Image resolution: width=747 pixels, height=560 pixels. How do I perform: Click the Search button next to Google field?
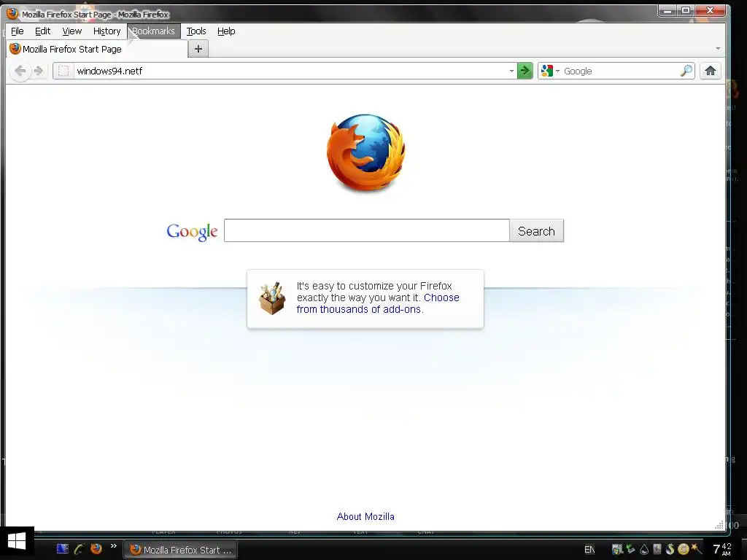pos(536,231)
